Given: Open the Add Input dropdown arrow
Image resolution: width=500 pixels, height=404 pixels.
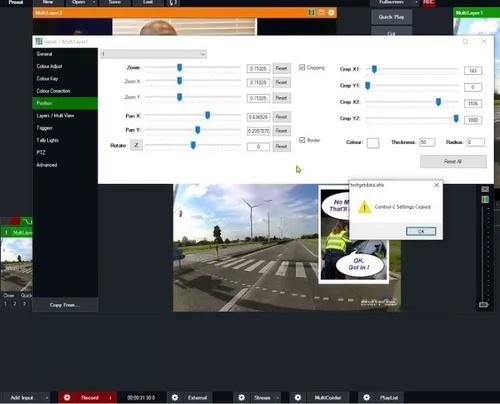Looking at the screenshot, I should (46, 398).
